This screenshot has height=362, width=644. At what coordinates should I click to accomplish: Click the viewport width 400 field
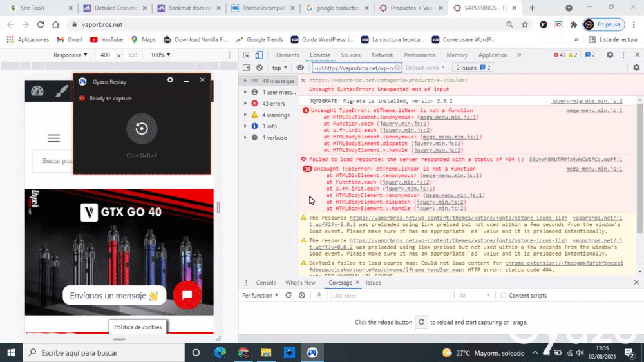pos(105,55)
